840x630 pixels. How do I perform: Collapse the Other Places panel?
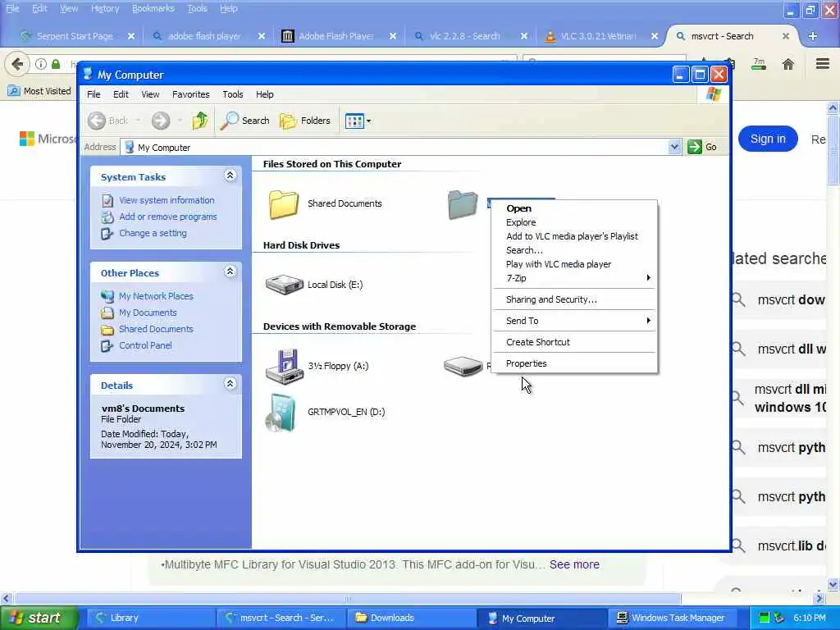click(230, 272)
